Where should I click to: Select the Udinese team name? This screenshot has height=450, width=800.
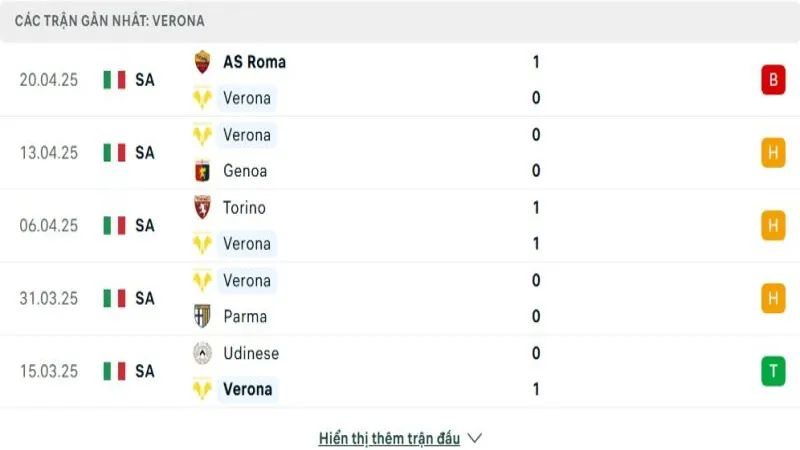click(x=251, y=353)
